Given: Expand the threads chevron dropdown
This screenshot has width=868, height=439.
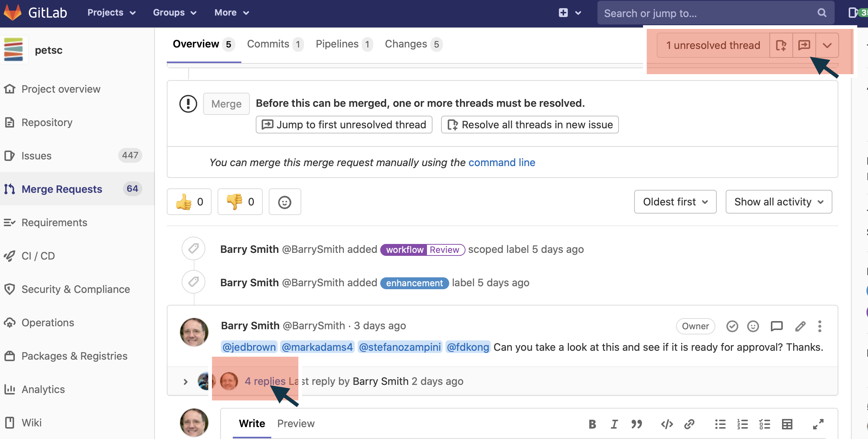Looking at the screenshot, I should click(x=827, y=45).
